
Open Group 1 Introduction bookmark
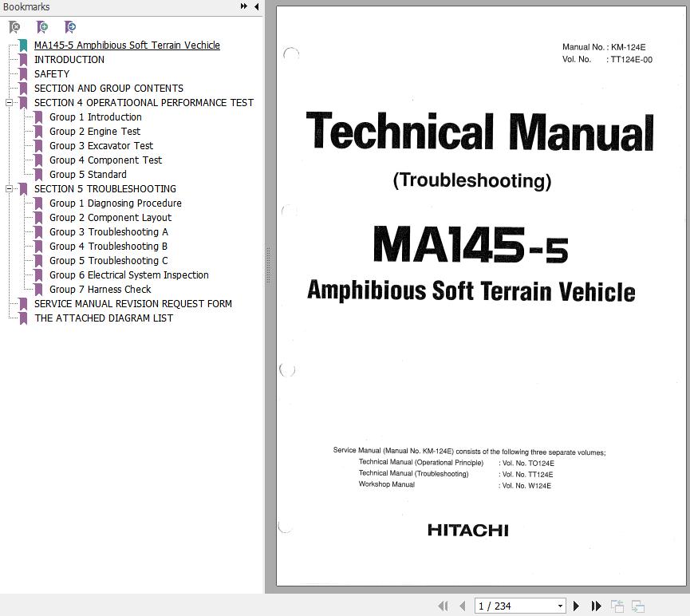pos(95,117)
